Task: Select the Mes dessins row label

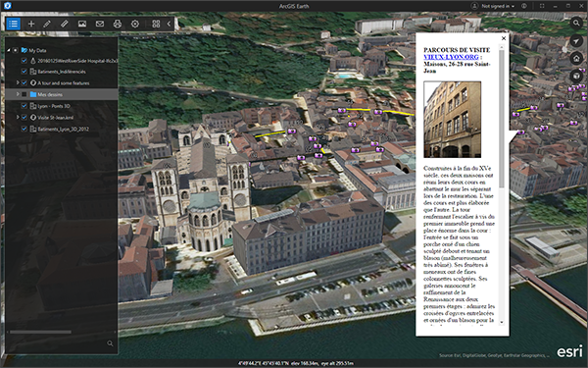Action: [x=50, y=94]
